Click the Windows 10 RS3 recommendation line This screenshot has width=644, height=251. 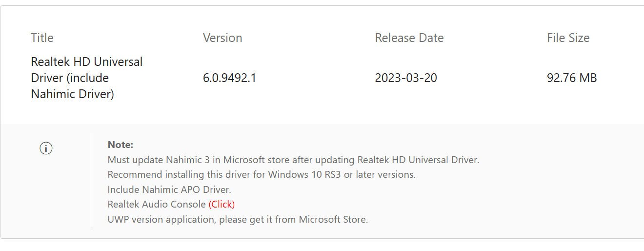[262, 174]
